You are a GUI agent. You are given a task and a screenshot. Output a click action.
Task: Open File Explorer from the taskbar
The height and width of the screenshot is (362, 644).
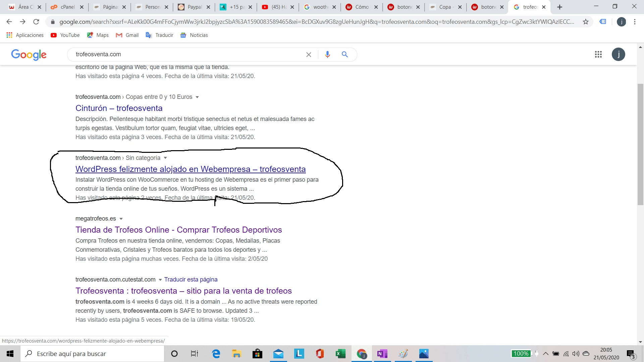pos(236,354)
